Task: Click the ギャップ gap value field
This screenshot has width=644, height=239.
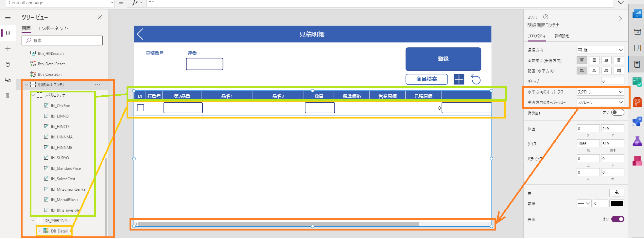Action: coord(613,81)
